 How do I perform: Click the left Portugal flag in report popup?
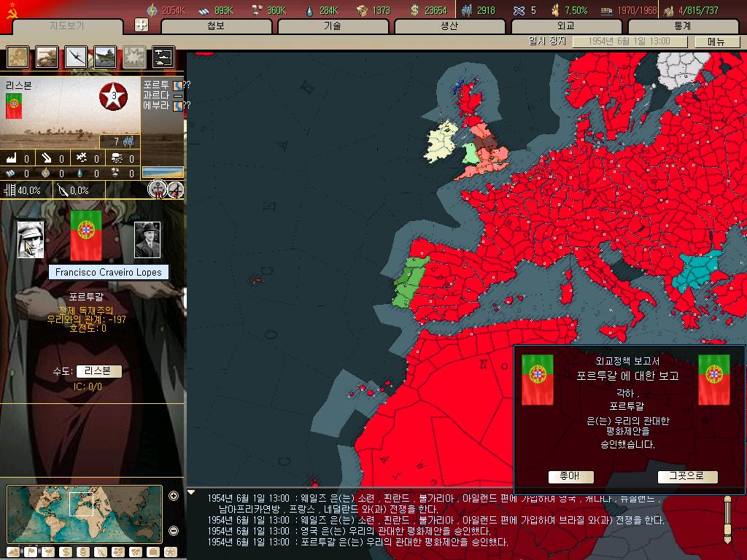pos(538,379)
